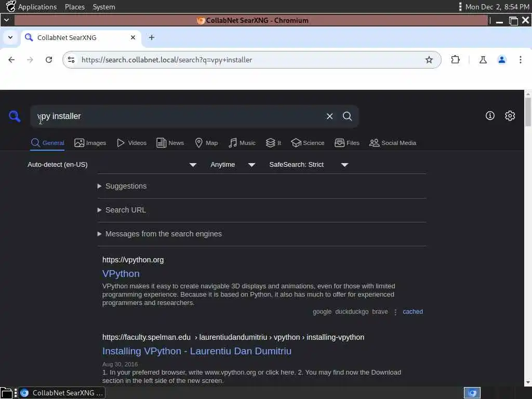Click the clock Mon Dec 2, 8:54 PM
The width and height of the screenshot is (532, 399).
pos(497,7)
